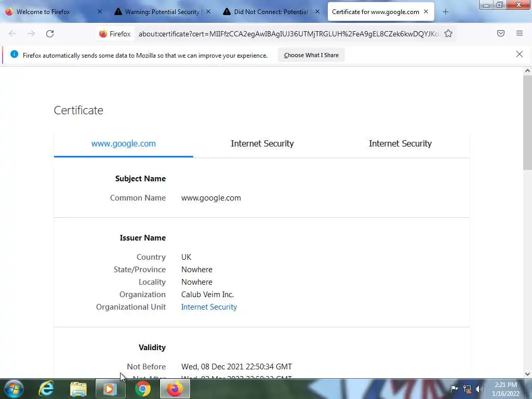532x399 pixels.
Task: Dismiss the data sharing notification bar
Action: (x=519, y=54)
